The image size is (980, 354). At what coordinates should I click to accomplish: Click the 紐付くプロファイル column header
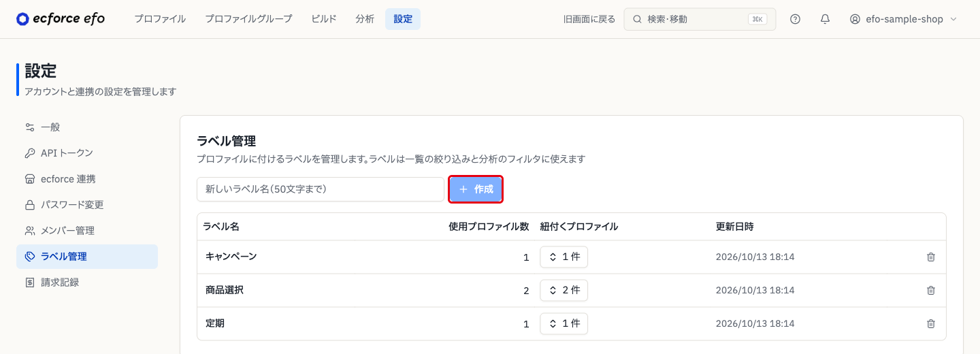[x=579, y=227]
